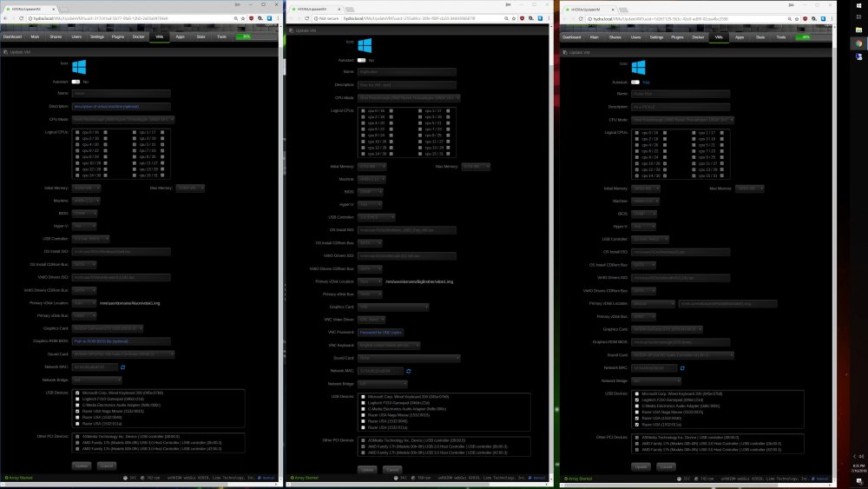Click the Windows logo VM icon in right window
This screenshot has width=868, height=489.
pyautogui.click(x=638, y=68)
